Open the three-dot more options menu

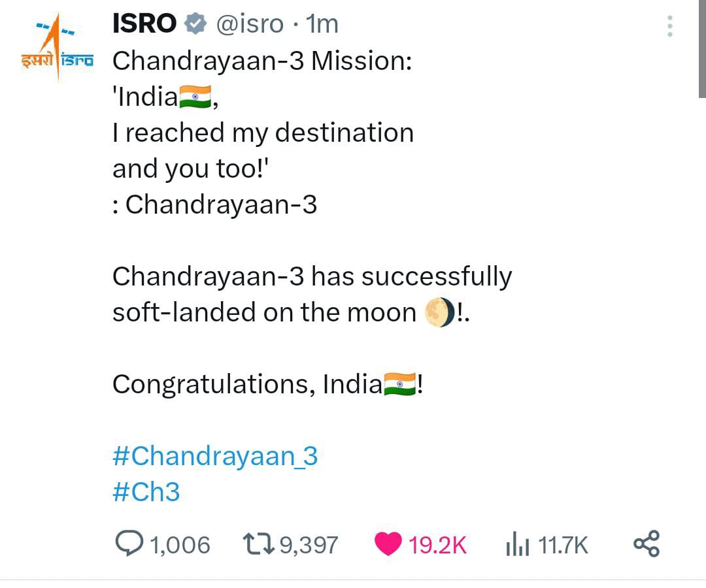669,25
